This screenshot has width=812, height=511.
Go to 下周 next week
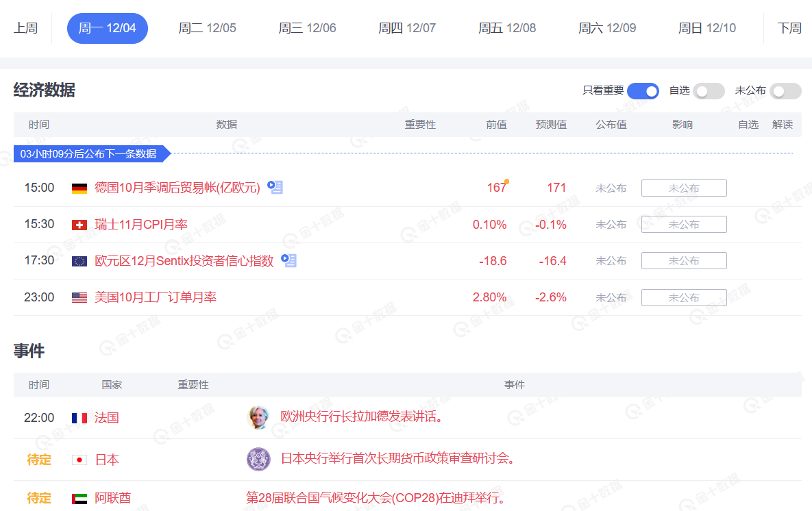point(791,28)
